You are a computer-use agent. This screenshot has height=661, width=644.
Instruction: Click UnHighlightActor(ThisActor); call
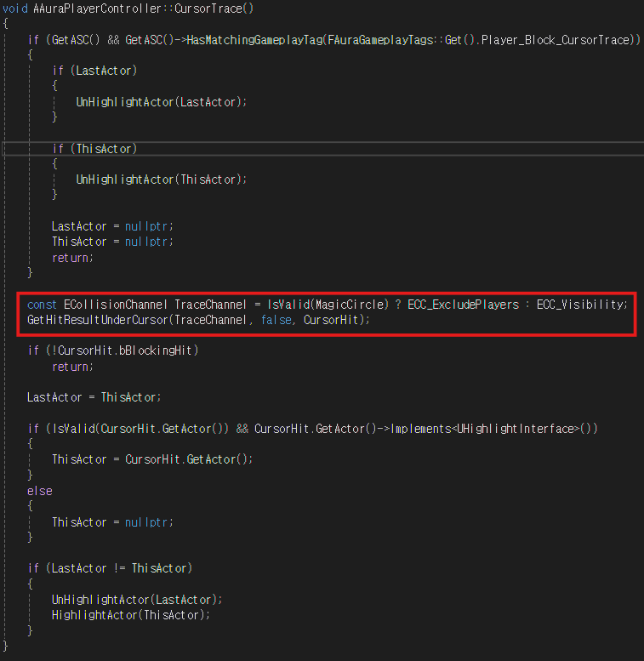pyautogui.click(x=162, y=179)
